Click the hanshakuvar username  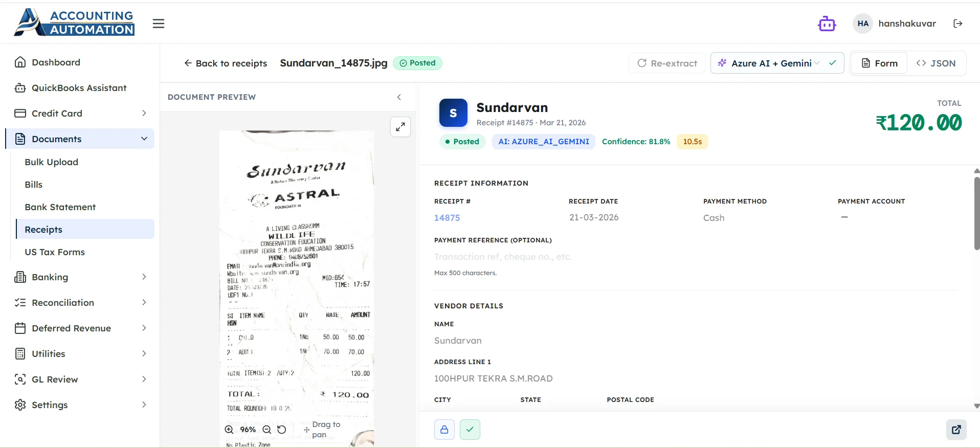click(x=907, y=24)
